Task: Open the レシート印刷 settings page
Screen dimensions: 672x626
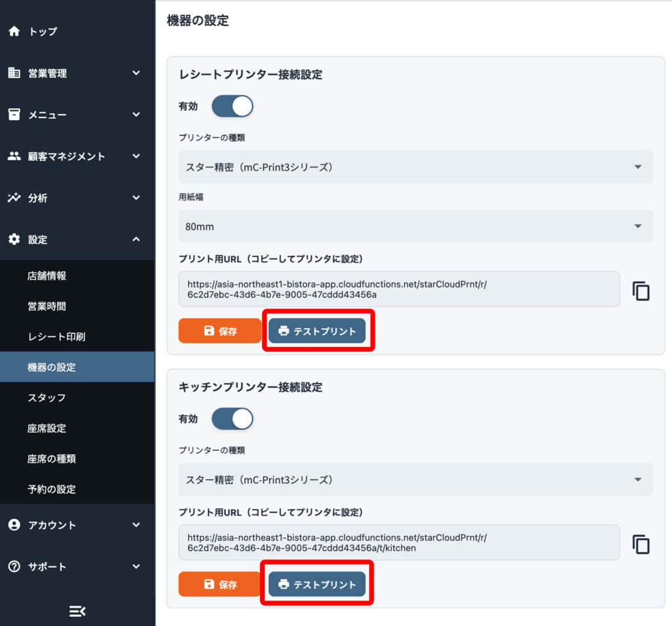Action: point(56,337)
